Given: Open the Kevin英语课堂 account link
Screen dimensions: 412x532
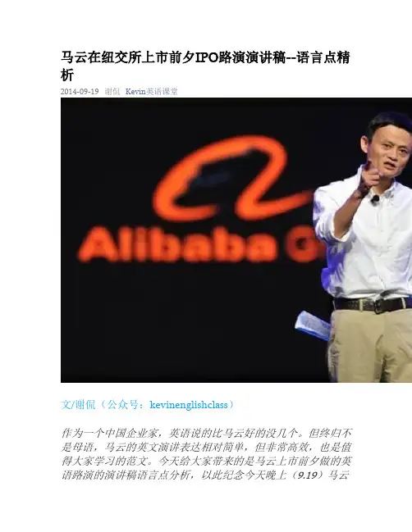Looking at the screenshot, I should pos(151,91).
